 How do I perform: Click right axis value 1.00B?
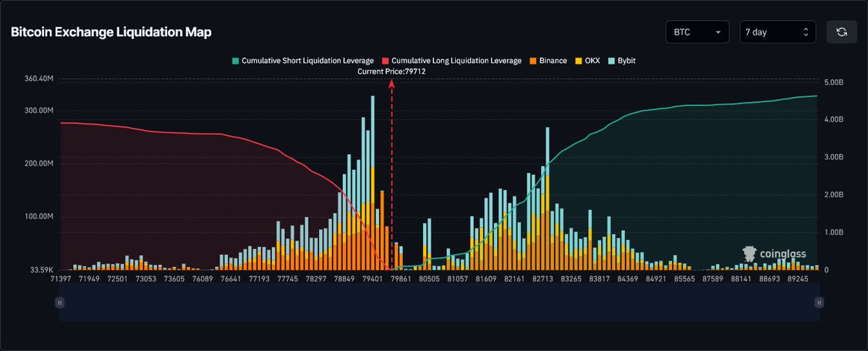pos(833,232)
